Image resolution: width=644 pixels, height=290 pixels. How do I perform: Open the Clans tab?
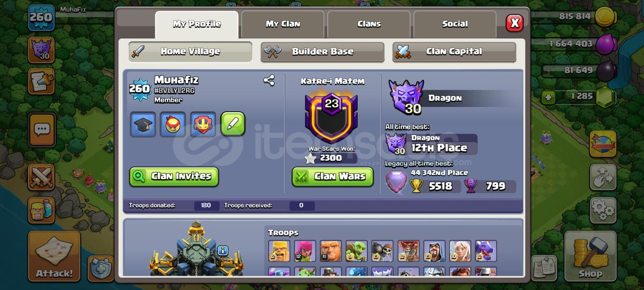[369, 24]
